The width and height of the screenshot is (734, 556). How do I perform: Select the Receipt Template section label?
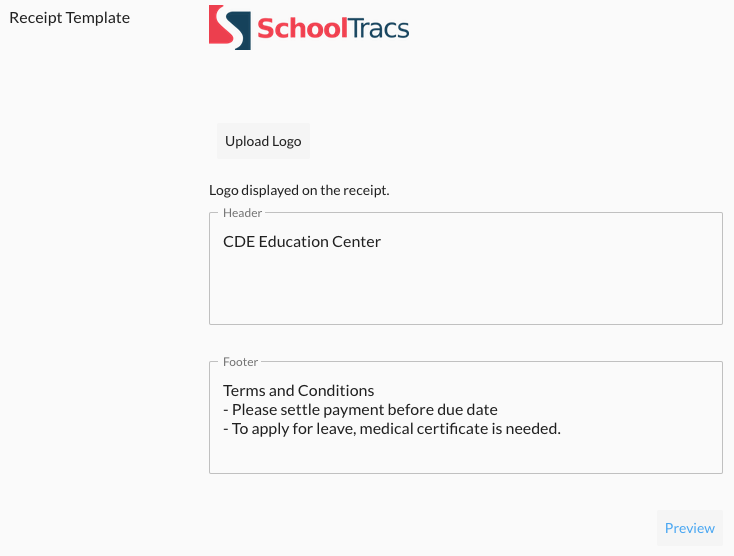point(69,18)
